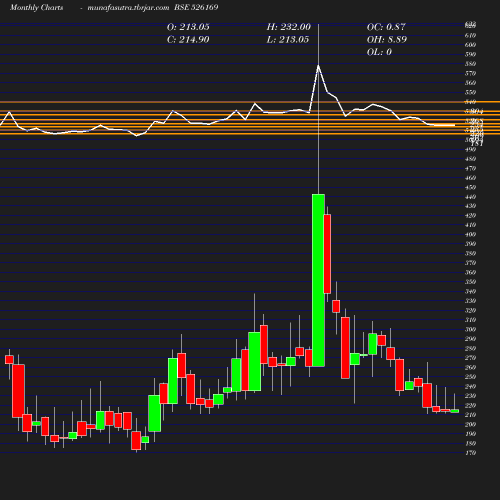The height and width of the screenshot is (500, 500).
Task: Select the high value 'H: 232.00'
Action: [x=289, y=27]
